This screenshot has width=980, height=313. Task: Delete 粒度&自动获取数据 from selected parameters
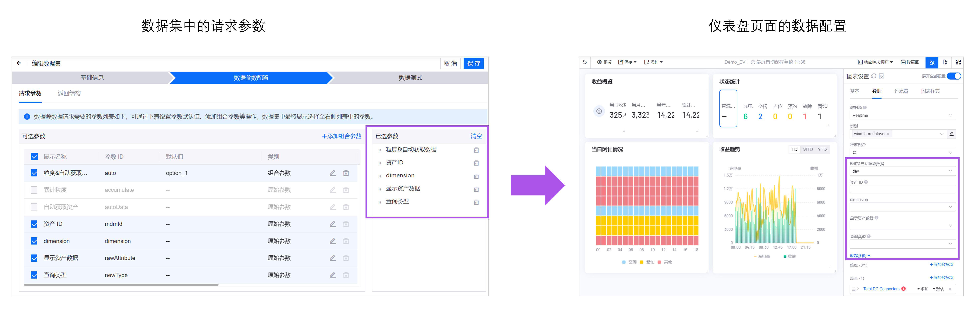pos(476,150)
